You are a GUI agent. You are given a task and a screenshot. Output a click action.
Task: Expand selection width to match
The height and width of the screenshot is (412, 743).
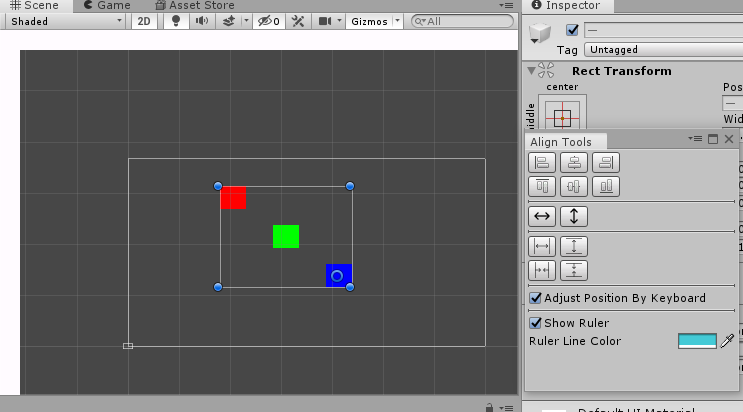542,247
